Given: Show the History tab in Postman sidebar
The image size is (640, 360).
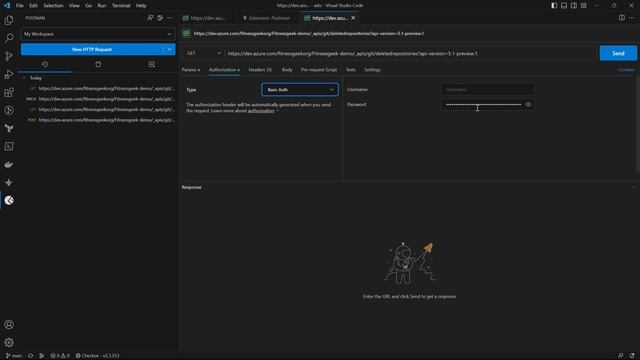Looking at the screenshot, I should click(45, 64).
